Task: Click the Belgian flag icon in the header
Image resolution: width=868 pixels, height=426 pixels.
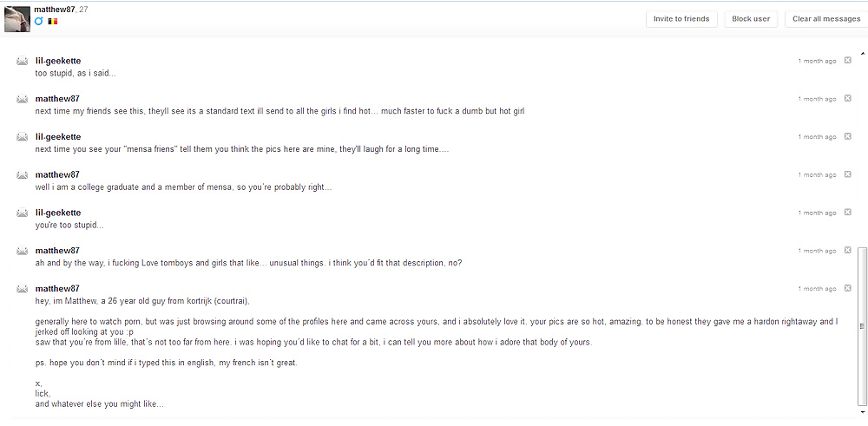Action: pyautogui.click(x=52, y=21)
